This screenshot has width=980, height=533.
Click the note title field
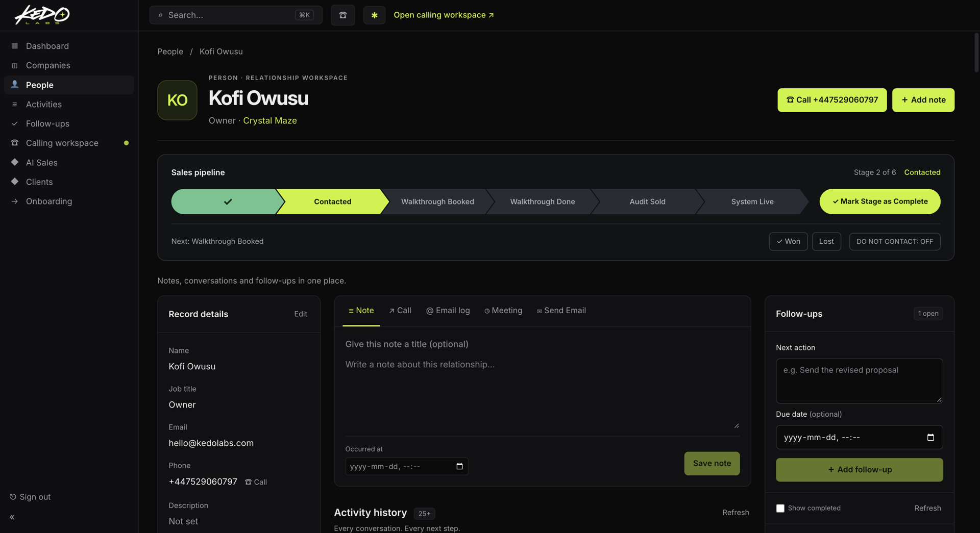click(542, 344)
